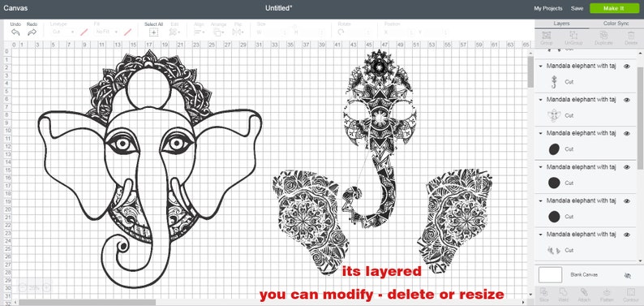Click the Fill color swatch
Screen dimensions: 644x306
pos(127,32)
